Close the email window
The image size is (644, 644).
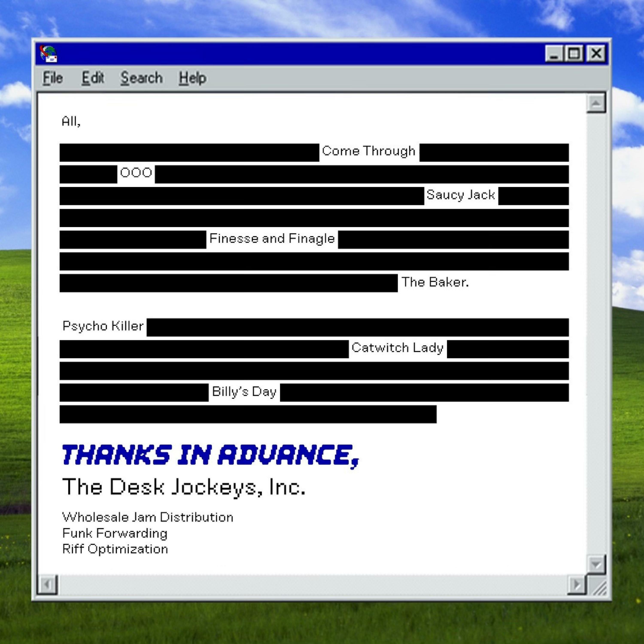click(596, 53)
